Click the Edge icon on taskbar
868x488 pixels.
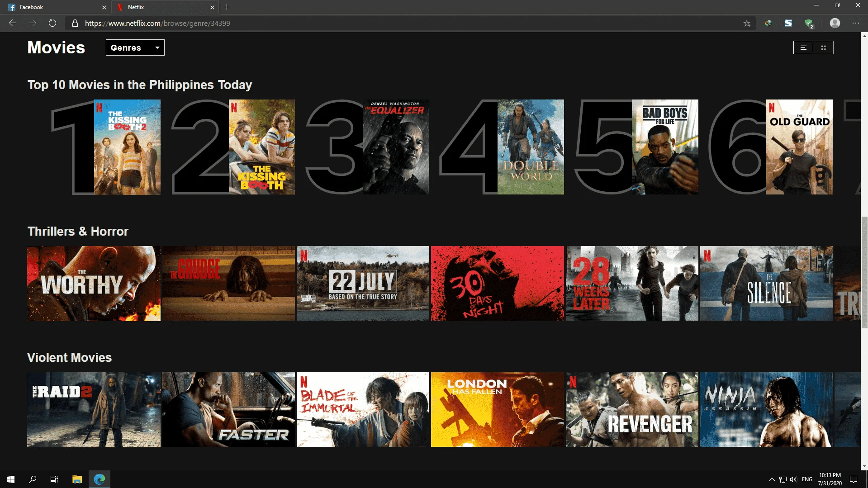pos(99,479)
